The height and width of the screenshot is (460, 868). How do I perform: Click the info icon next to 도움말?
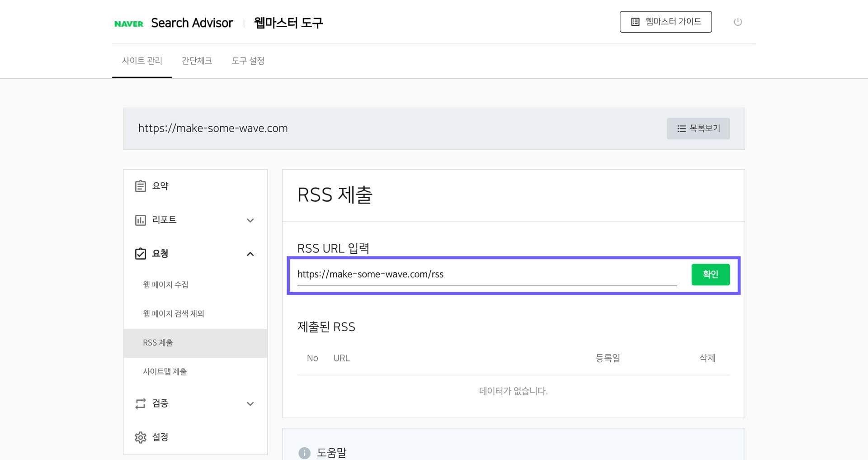click(x=304, y=452)
